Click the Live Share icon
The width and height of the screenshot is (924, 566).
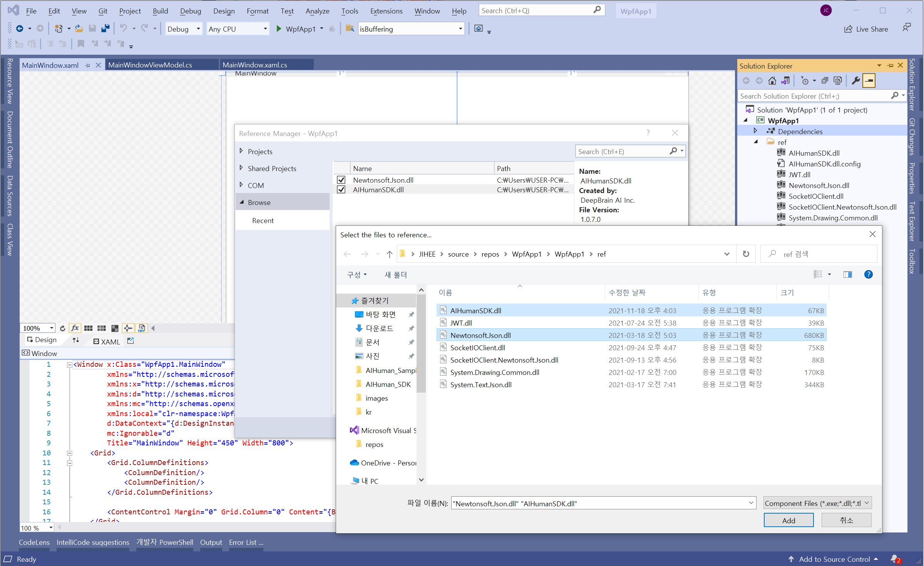pyautogui.click(x=848, y=29)
